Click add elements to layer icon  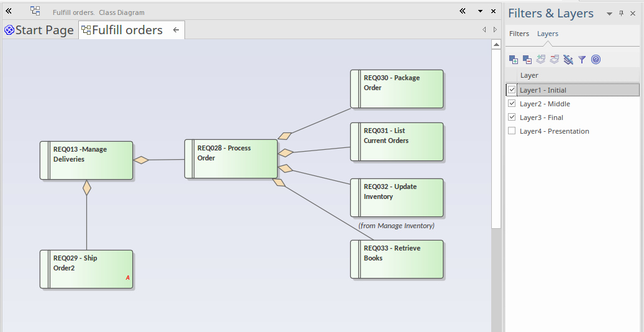[541, 60]
